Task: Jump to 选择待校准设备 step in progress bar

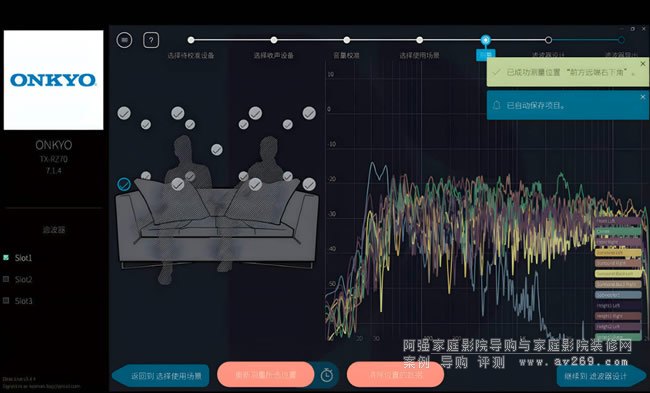Action: pyautogui.click(x=191, y=40)
